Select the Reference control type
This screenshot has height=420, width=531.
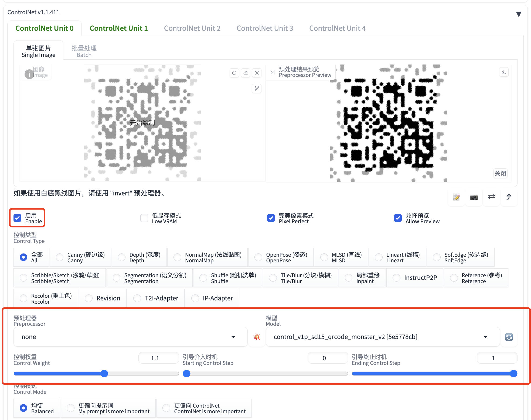(x=476, y=278)
